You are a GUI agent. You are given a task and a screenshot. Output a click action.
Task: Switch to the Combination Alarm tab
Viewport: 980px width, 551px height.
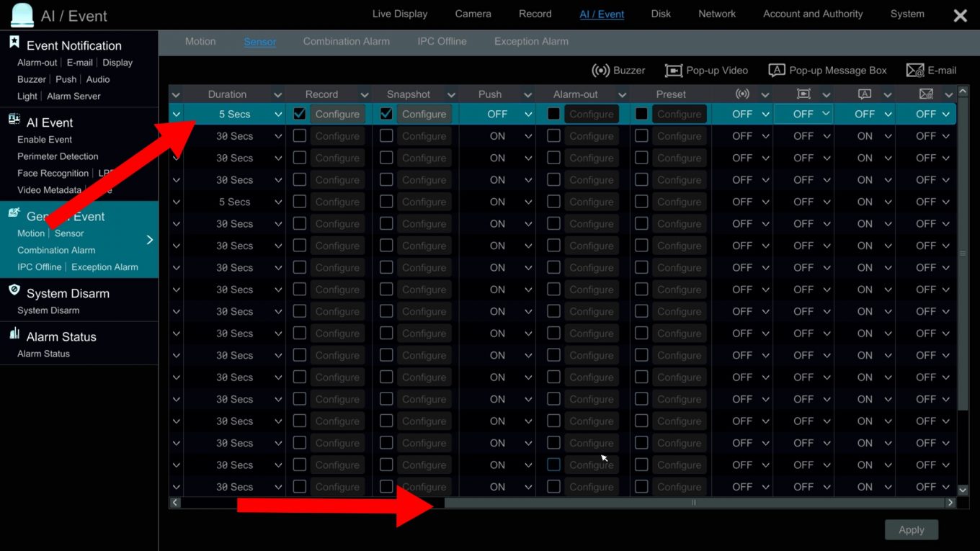click(x=346, y=42)
